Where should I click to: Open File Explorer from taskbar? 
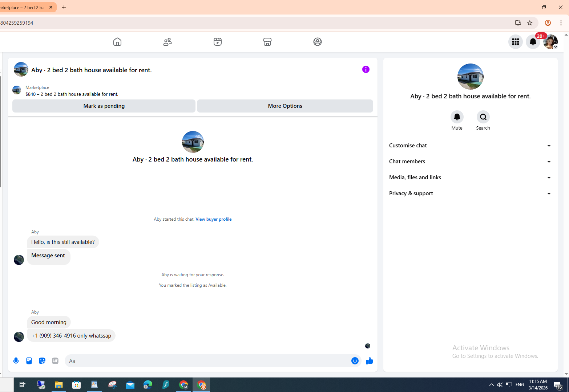coord(58,385)
